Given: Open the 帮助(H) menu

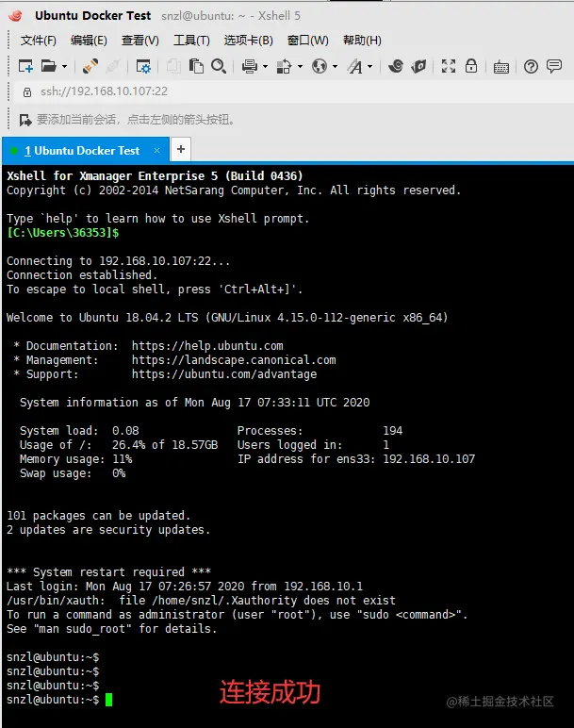Looking at the screenshot, I should point(362,41).
